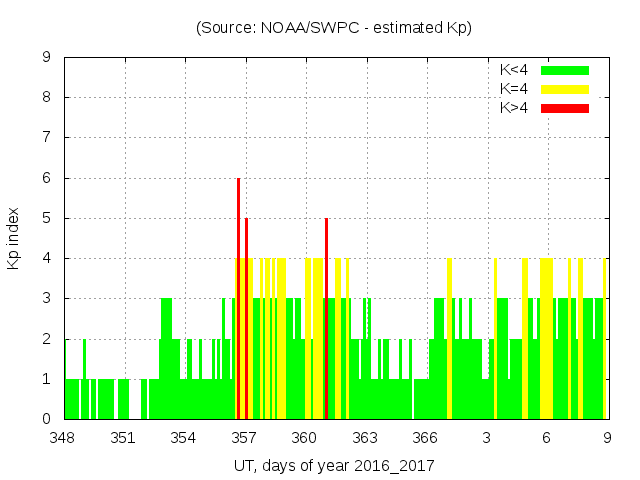The image size is (640, 480).
Task: Click x-axis tick label 354
Action: [x=184, y=438]
